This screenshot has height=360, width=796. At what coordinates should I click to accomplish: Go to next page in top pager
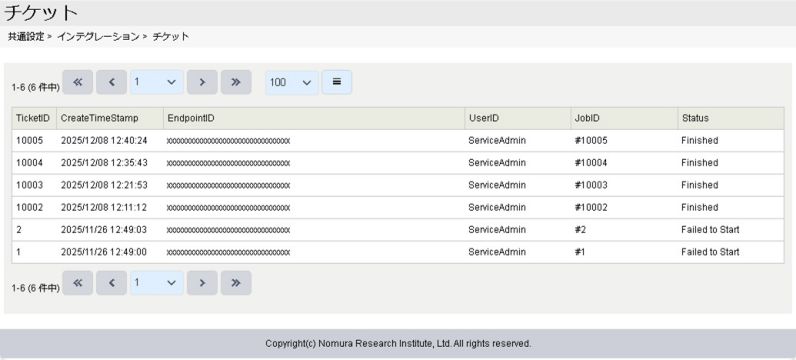pos(202,82)
